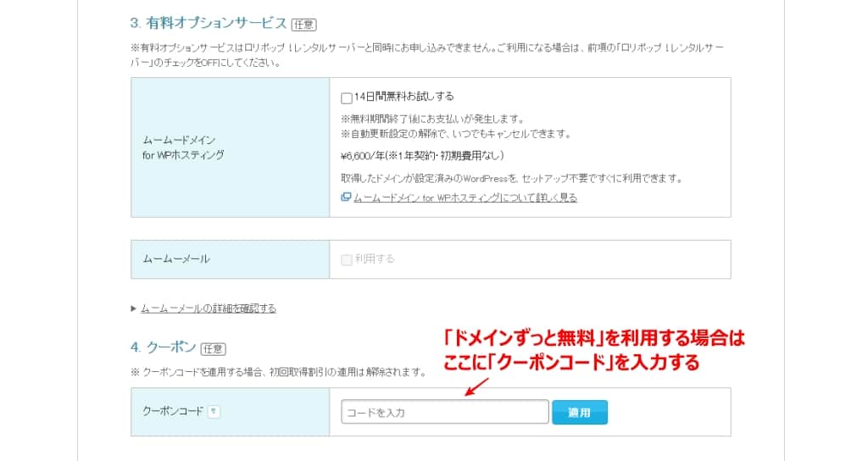The height and width of the screenshot is (461, 868).
Task: Check the 14日間無料お試しする checkbox
Action: (347, 98)
